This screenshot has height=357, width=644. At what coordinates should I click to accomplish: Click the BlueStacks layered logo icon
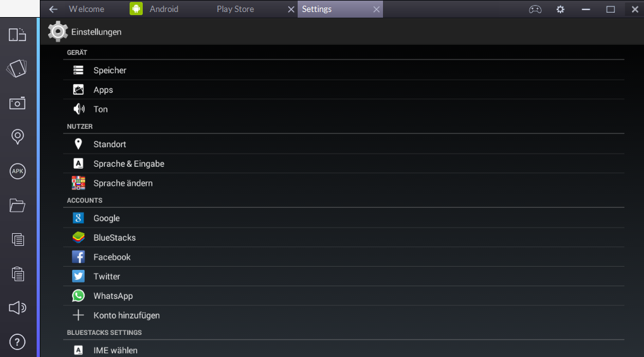[78, 238]
